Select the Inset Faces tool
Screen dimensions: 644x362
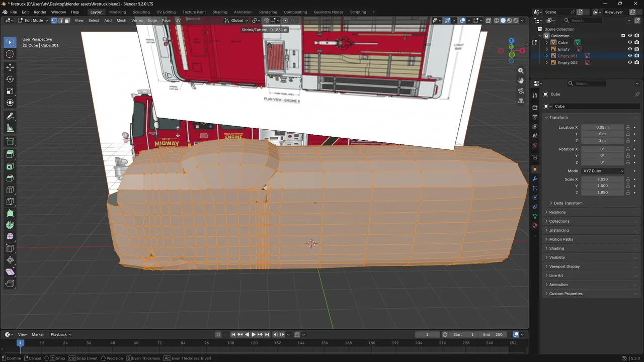click(x=10, y=166)
